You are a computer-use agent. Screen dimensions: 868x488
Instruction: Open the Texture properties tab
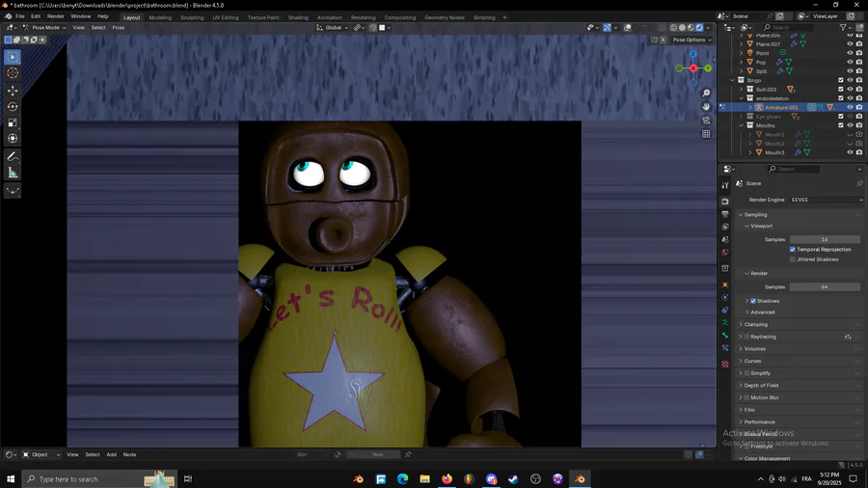coord(725,364)
